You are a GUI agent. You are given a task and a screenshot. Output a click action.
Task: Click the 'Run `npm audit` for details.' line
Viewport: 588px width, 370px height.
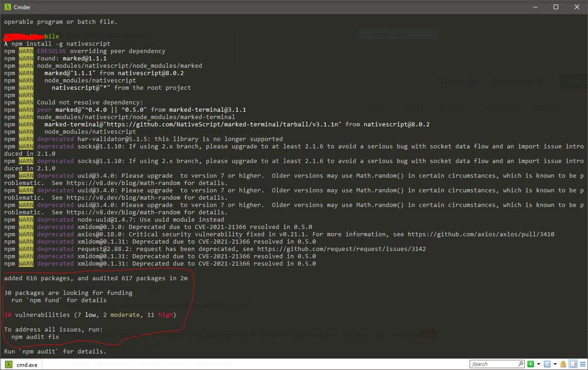[55, 351]
